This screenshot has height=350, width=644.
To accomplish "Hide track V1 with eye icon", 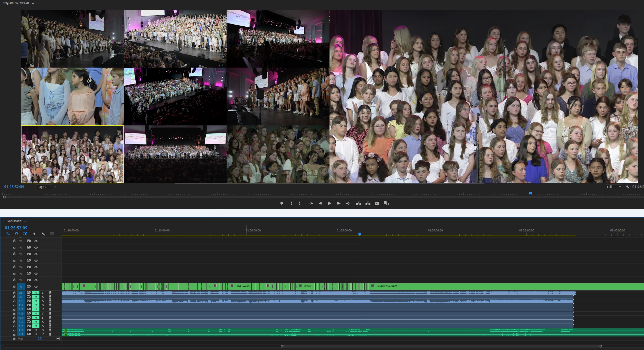I will (36, 287).
